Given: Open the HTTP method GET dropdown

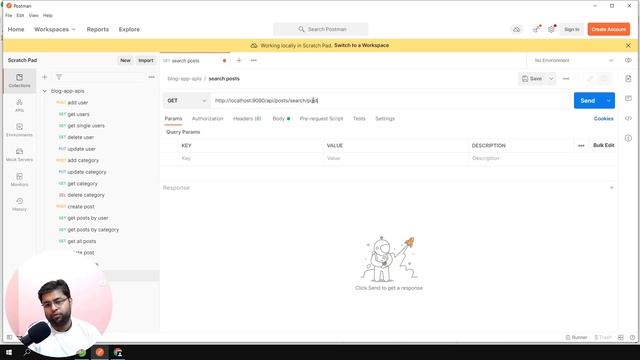Looking at the screenshot, I should point(187,100).
